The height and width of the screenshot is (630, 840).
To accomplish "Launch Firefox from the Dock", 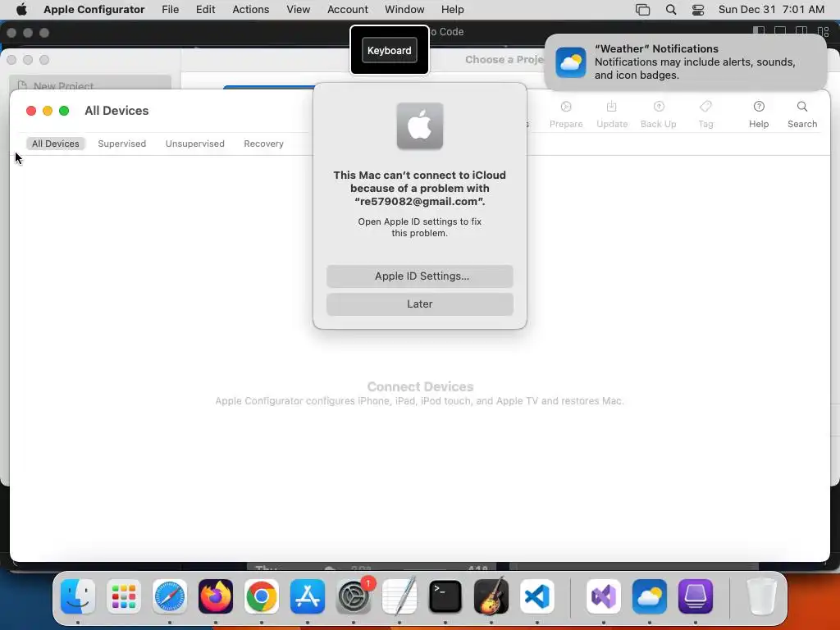I will pyautogui.click(x=216, y=596).
